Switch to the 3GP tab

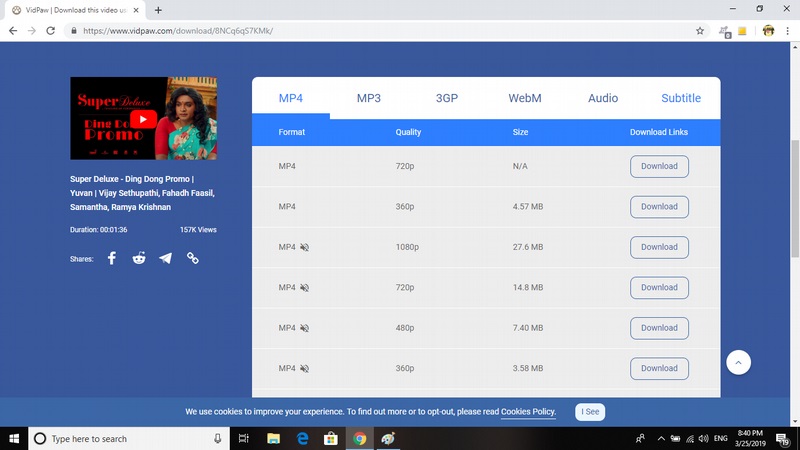(447, 98)
